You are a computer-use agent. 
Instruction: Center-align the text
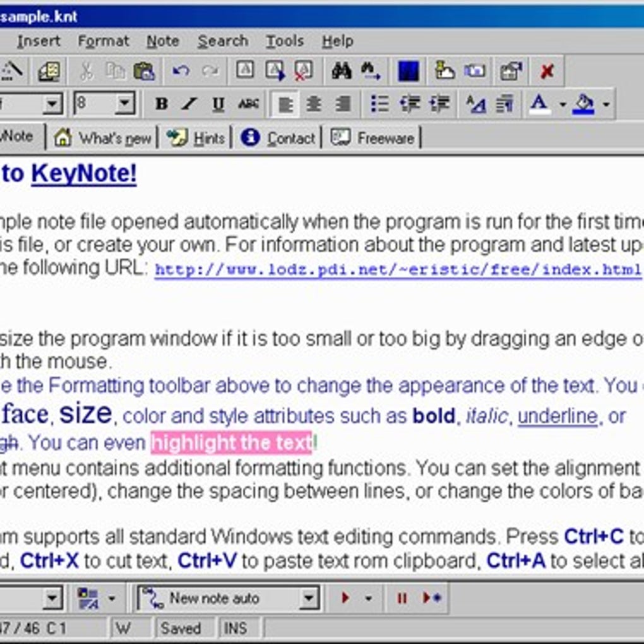coord(313,104)
